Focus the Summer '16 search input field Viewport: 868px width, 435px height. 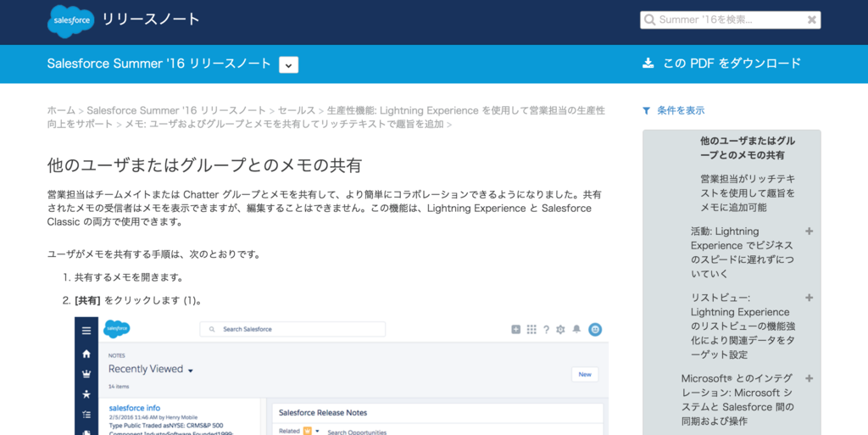(730, 20)
